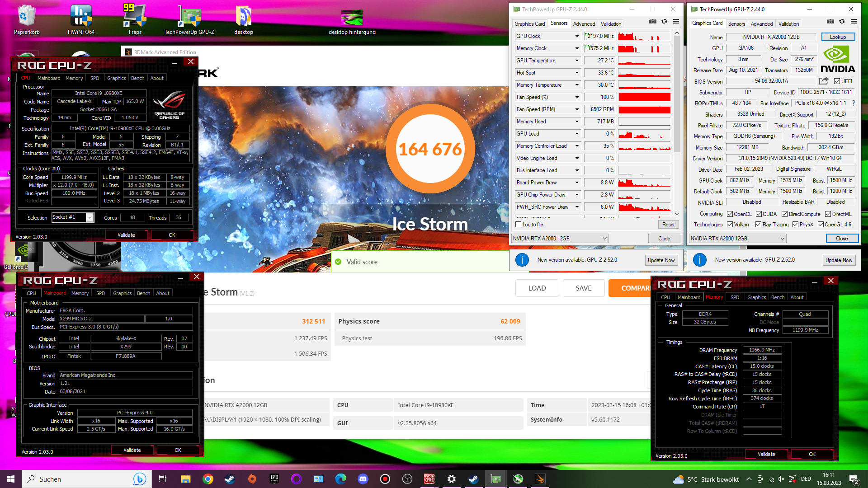Expand the Memory Clock sensor dropdown

[576, 48]
